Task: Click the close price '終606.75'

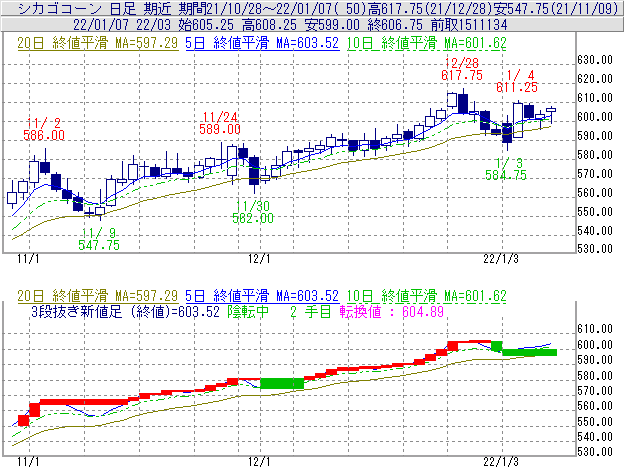Action: pyautogui.click(x=395, y=25)
